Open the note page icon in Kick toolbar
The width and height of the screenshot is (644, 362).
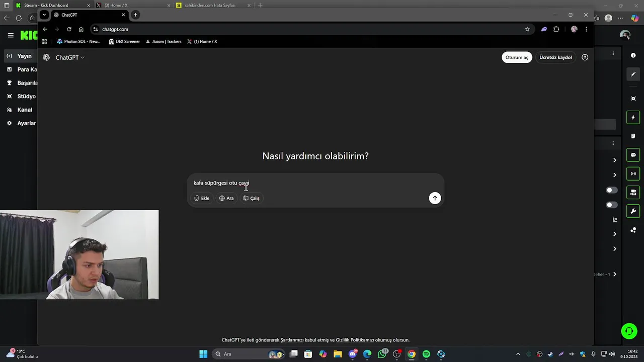coord(633,136)
